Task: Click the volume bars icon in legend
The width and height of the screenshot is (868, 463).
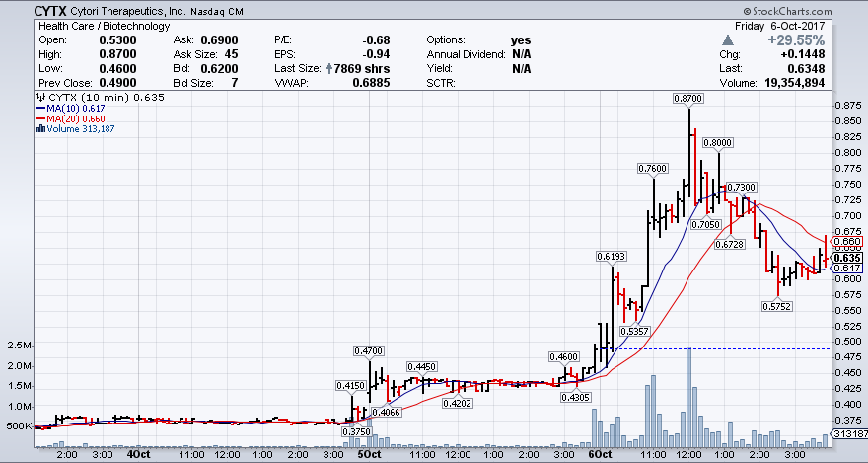Action: (x=38, y=128)
